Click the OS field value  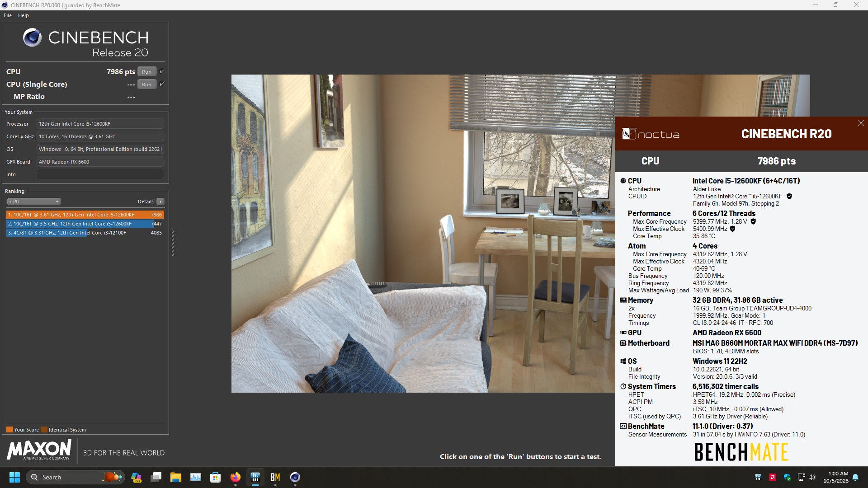click(x=100, y=149)
